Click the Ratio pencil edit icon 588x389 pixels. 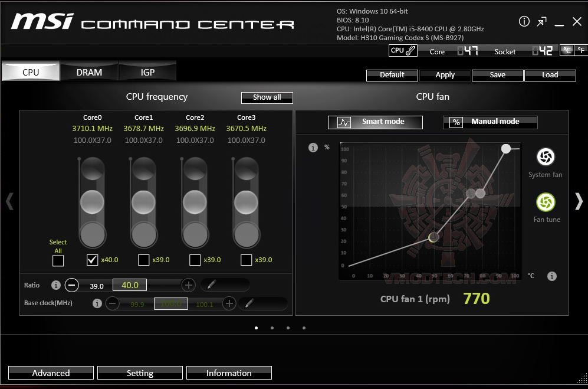(212, 285)
